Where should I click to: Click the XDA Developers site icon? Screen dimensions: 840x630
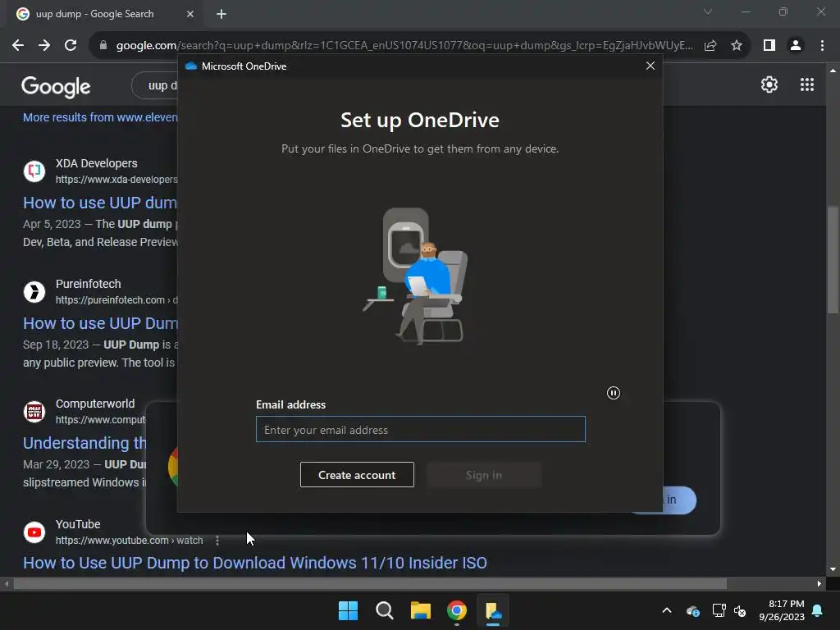click(34, 171)
